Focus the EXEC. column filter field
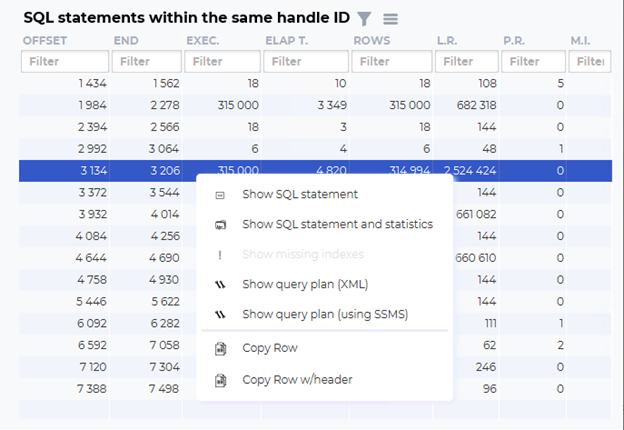This screenshot has width=624, height=430. (x=222, y=61)
